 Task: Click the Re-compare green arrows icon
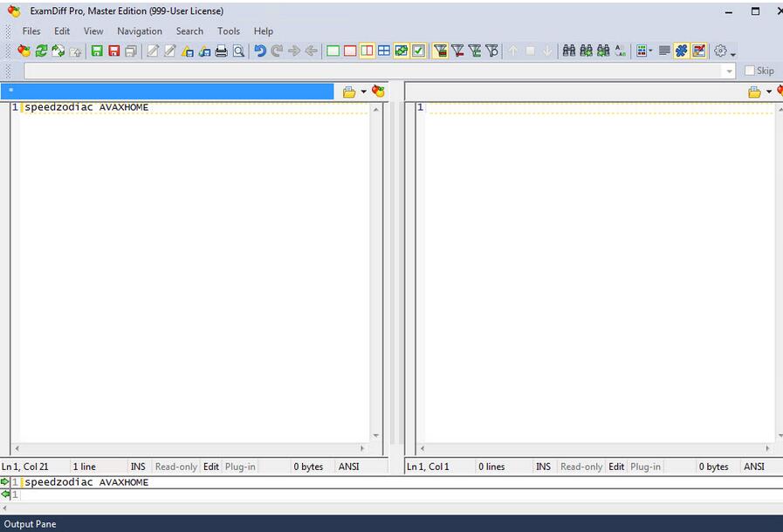[41, 51]
